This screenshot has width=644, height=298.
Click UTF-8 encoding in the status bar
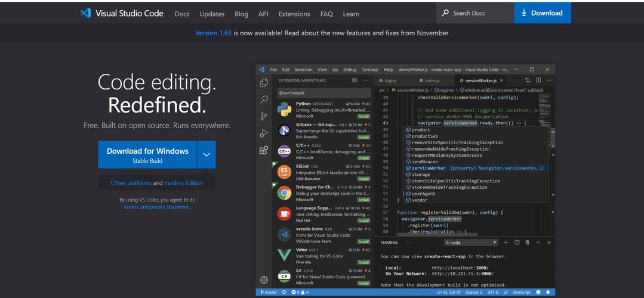coord(493,292)
